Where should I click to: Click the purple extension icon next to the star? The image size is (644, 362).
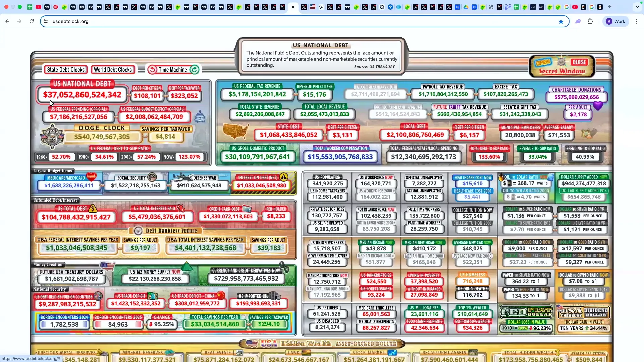click(x=578, y=21)
